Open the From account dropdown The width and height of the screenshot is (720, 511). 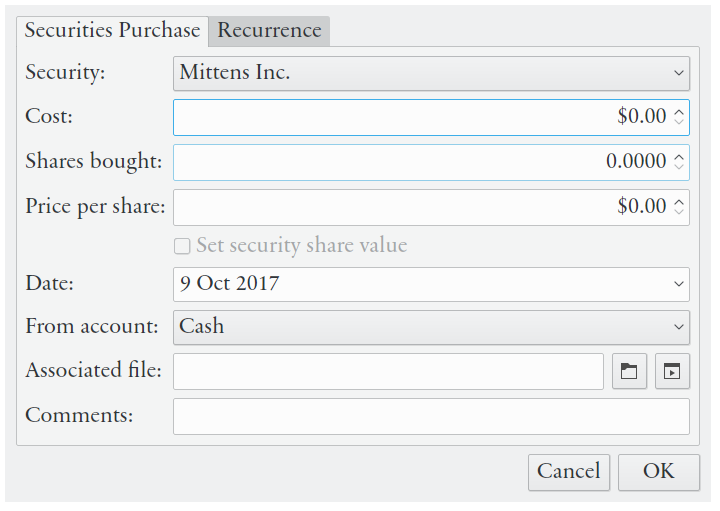tap(431, 327)
